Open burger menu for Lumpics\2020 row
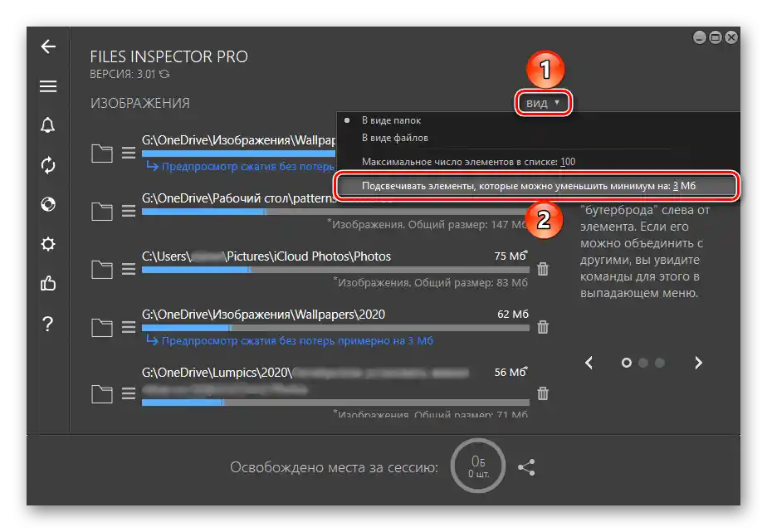This screenshot has height=532, width=767. tap(129, 393)
